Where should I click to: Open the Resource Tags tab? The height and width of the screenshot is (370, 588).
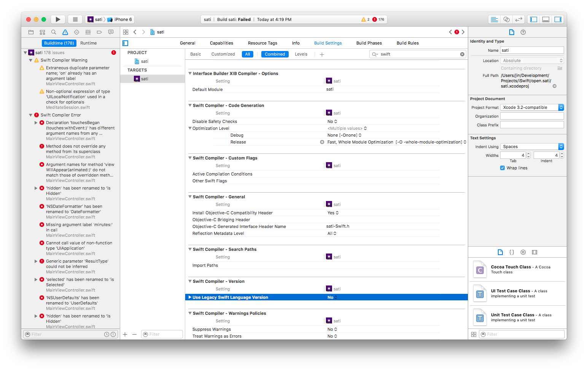coord(262,43)
